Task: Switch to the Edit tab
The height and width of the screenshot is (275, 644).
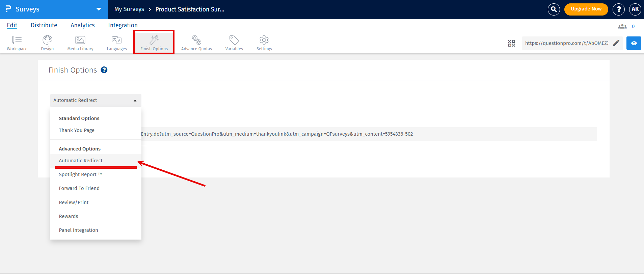Action: 12,25
